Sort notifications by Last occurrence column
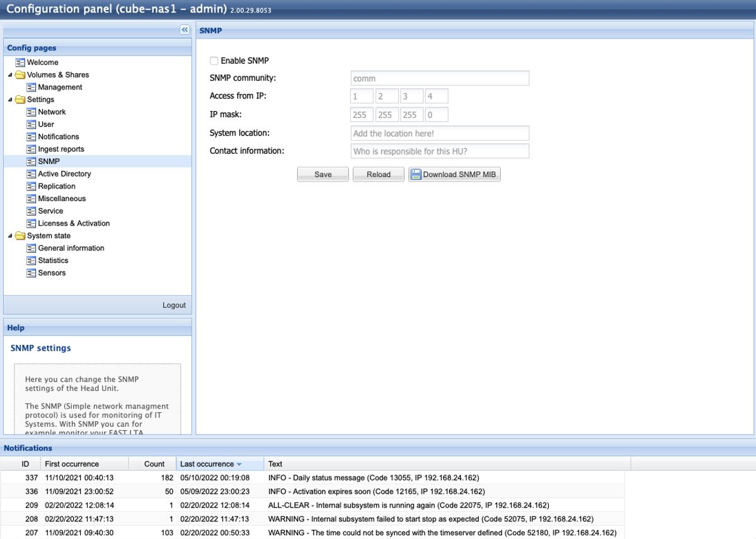Viewport: 756px width, 539px height. [207, 464]
